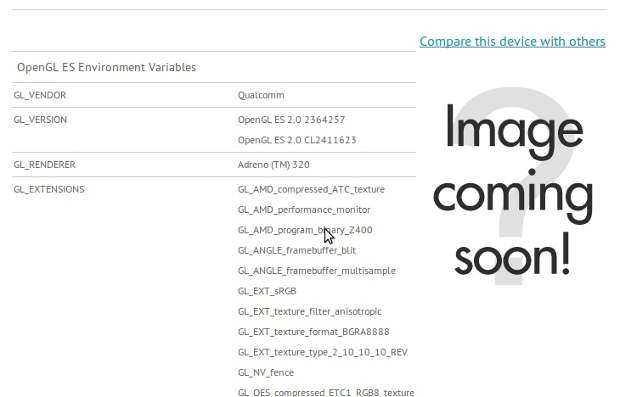This screenshot has width=620, height=397.
Task: Select the GL_ANGLE_framebuffer_blit extension
Action: click(x=297, y=251)
